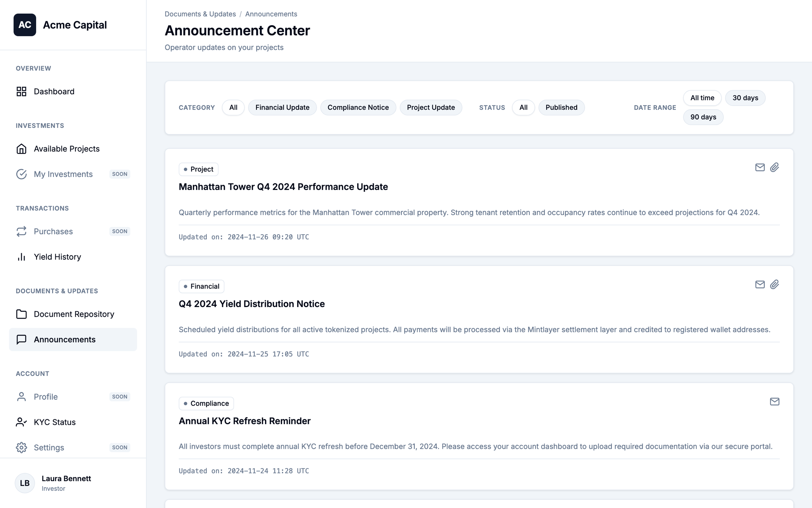The width and height of the screenshot is (812, 508).
Task: Click the Document Repository folder icon
Action: tap(21, 314)
